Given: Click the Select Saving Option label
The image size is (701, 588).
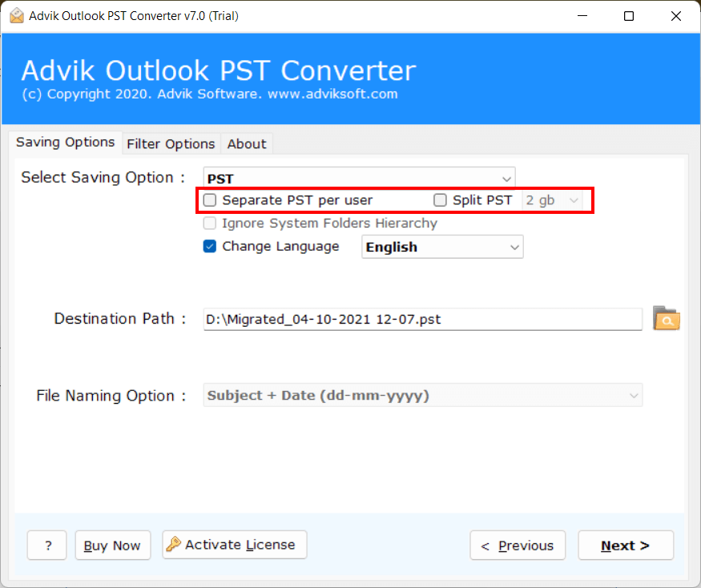Looking at the screenshot, I should (103, 178).
